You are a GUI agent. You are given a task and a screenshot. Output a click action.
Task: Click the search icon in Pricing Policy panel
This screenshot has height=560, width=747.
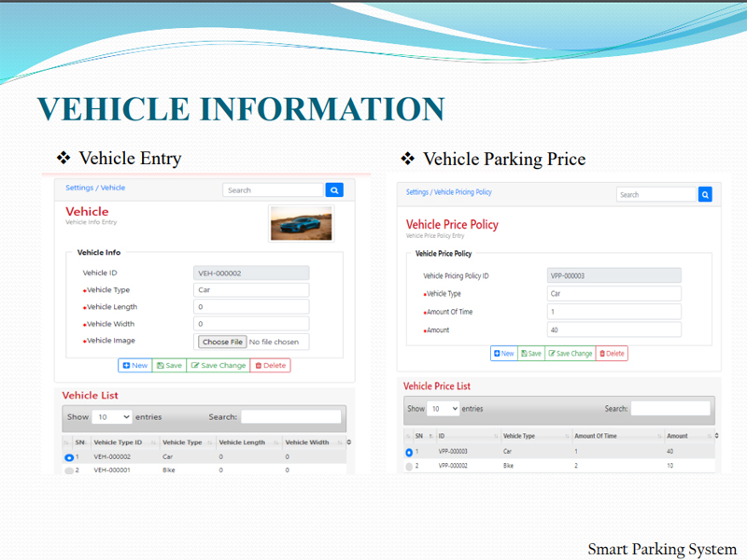(x=705, y=194)
